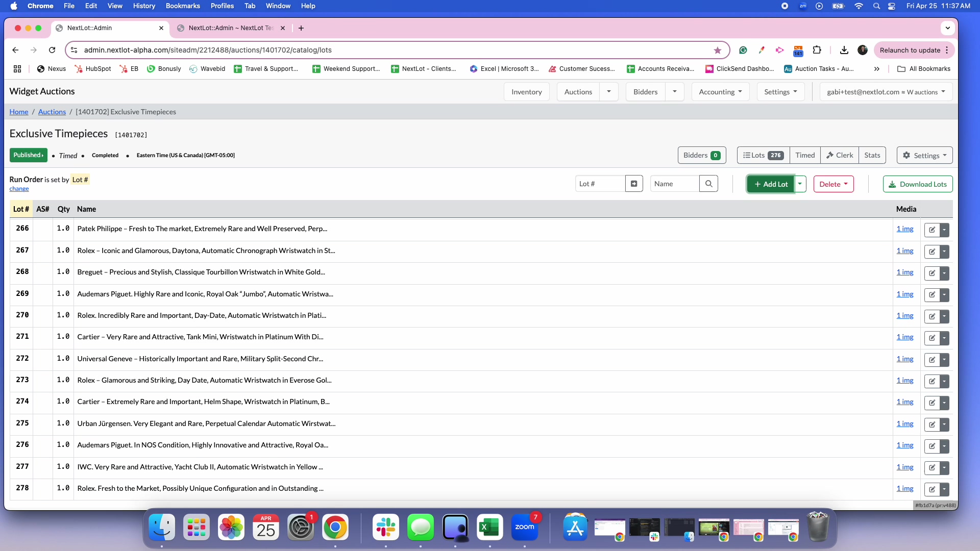The height and width of the screenshot is (551, 980).
Task: Open the extensions puzzle icon
Action: (817, 50)
